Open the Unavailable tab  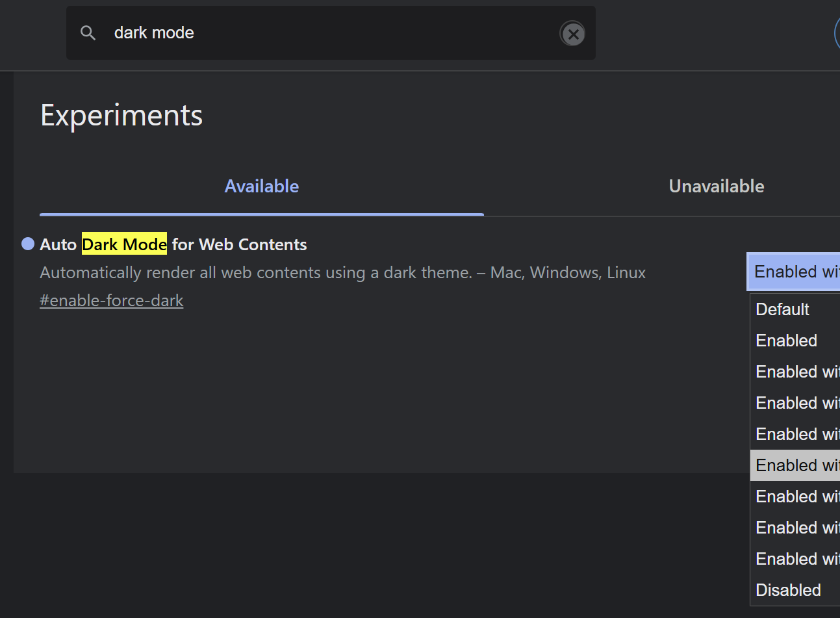(x=716, y=187)
